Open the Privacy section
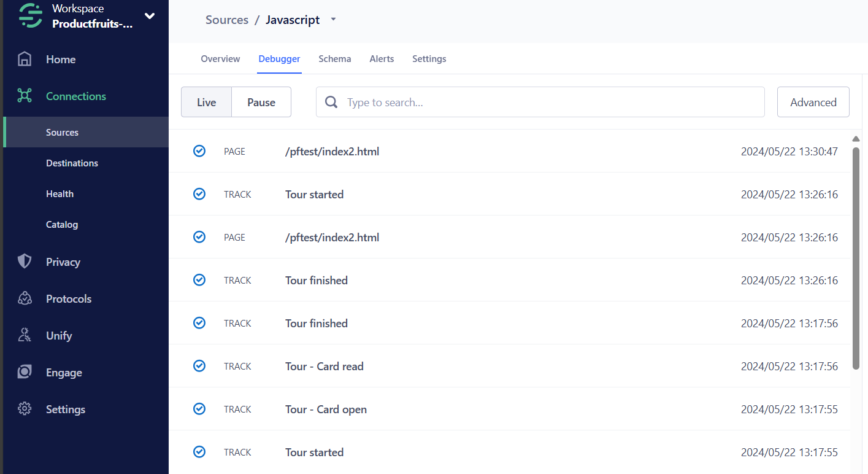This screenshot has width=868, height=474. click(63, 262)
